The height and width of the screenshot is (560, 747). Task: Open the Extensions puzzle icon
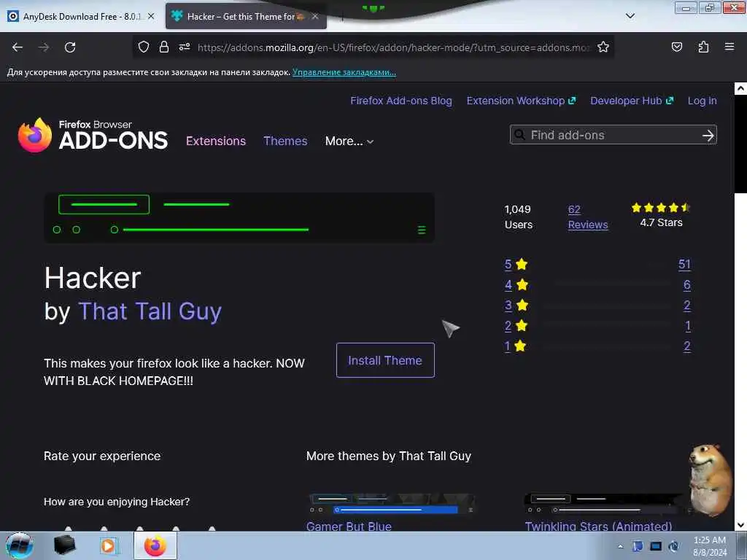click(x=703, y=47)
